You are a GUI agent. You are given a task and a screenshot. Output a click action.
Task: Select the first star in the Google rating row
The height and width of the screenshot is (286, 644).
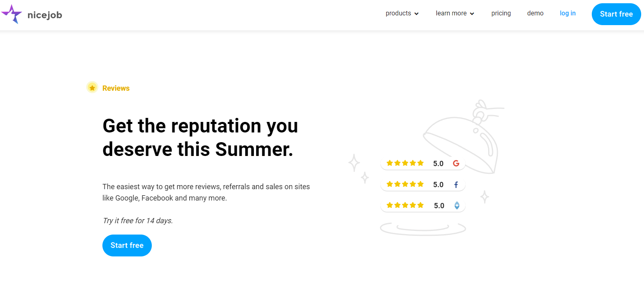pyautogui.click(x=389, y=162)
